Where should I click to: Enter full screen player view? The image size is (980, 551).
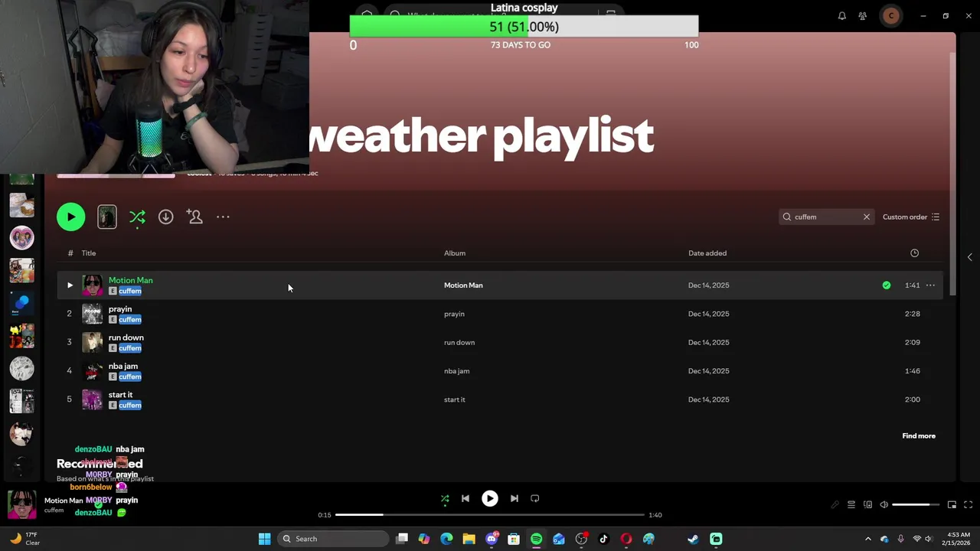pyautogui.click(x=968, y=504)
